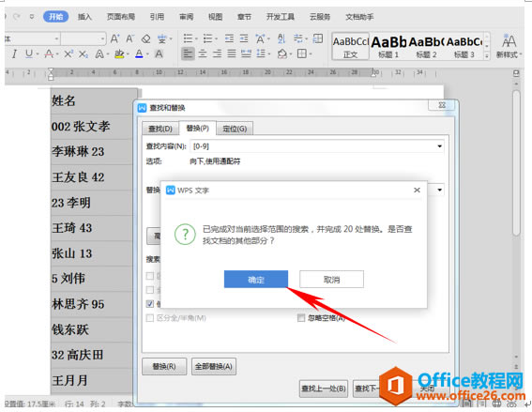The height and width of the screenshot is (412, 532).
Task: Pick the yellow highlight color button
Action: point(119,53)
